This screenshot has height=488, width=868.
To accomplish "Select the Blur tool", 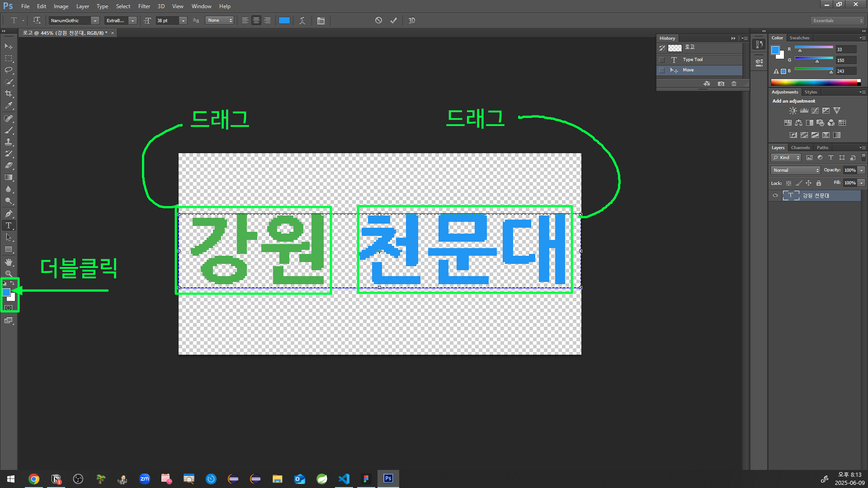I will pos(9,189).
